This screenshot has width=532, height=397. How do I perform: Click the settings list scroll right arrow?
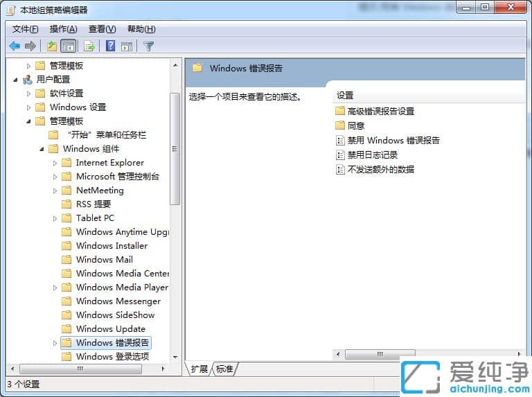tap(519, 354)
